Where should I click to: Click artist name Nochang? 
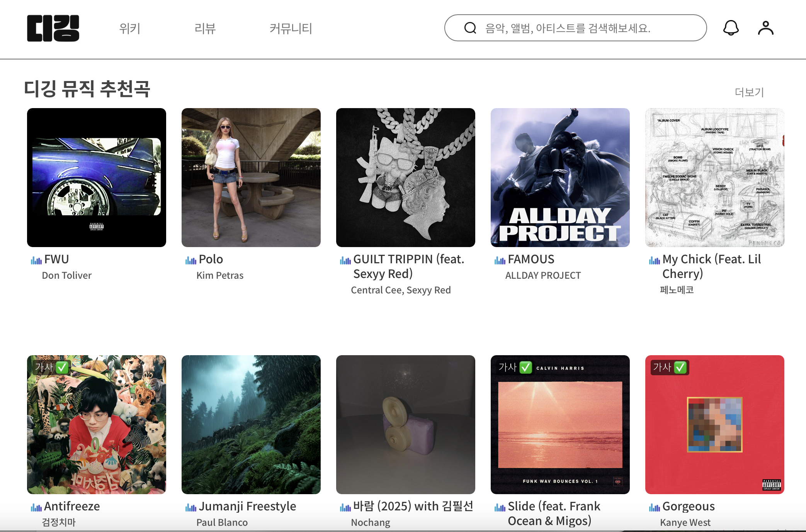tap(371, 522)
